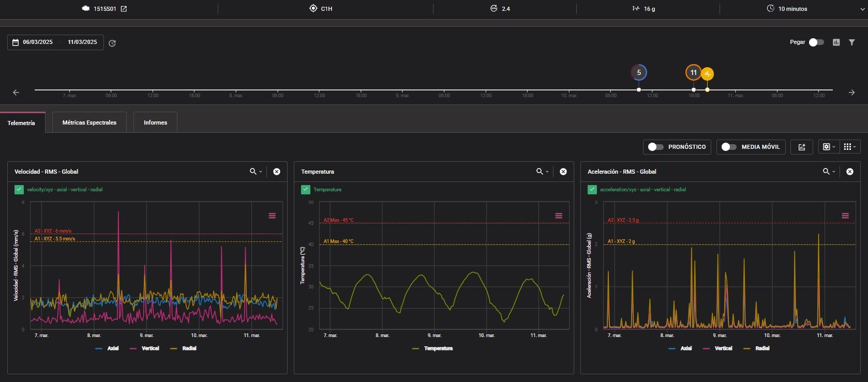868x382 pixels.
Task: Open zoom dropdown in Aceleración panel
Action: [x=829, y=172]
